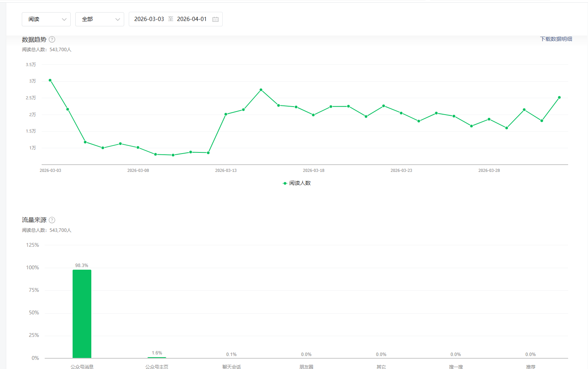Screen dimensions: 588x369
Task: Select the 公众号消息 green bar
Action: pyautogui.click(x=82, y=314)
